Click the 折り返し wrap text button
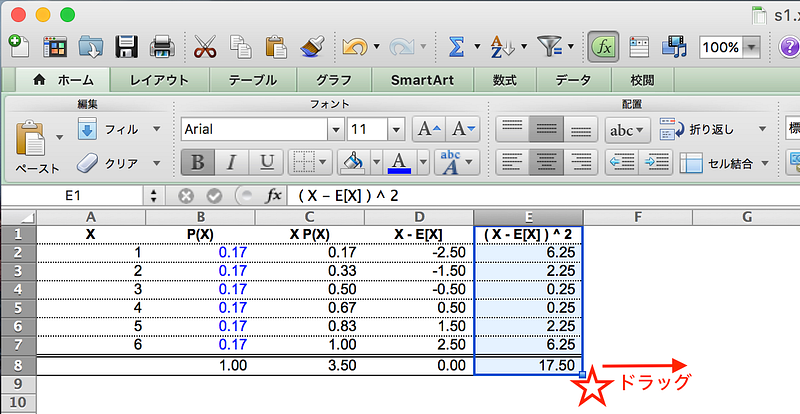 tap(697, 130)
